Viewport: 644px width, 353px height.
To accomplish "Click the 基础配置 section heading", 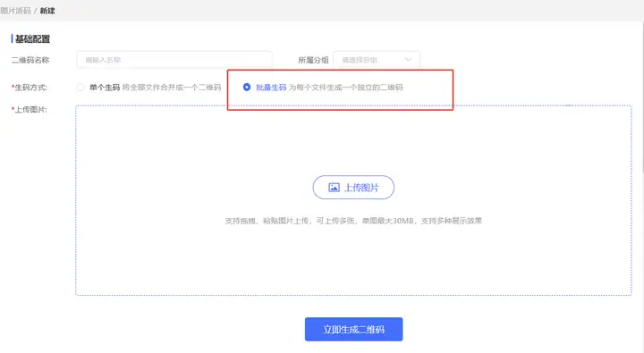I will (32, 39).
